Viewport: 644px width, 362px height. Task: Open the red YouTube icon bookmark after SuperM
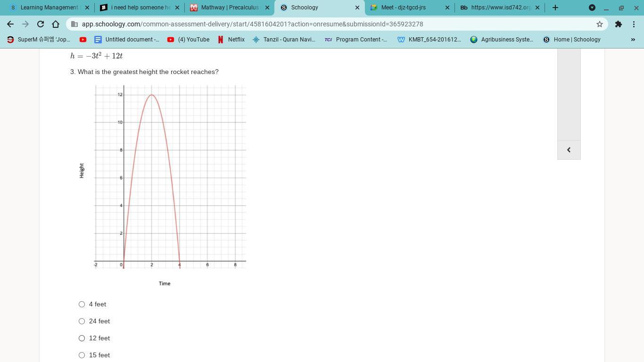(x=83, y=40)
